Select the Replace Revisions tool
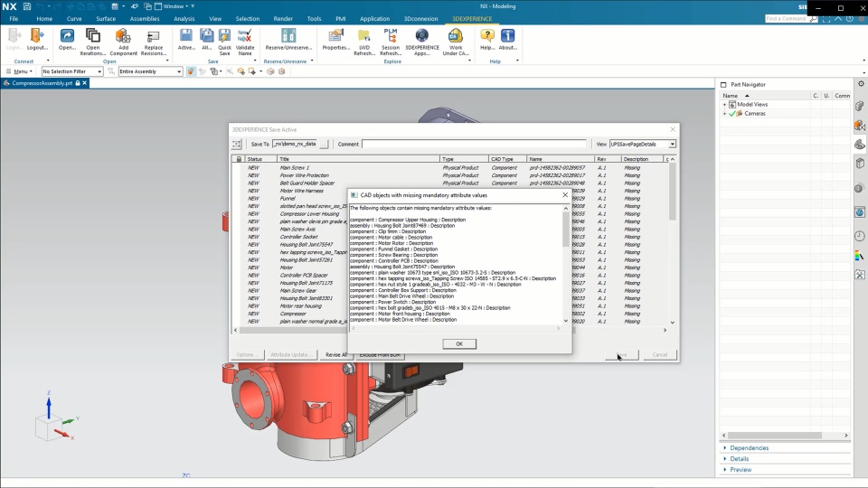The width and height of the screenshot is (868, 488). (x=154, y=42)
